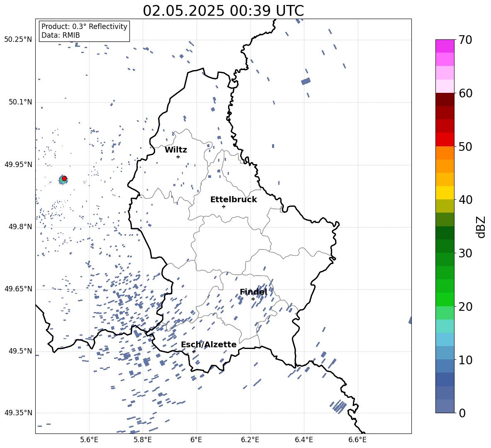Click the slate blue bottom swatch above 0 dBZ
Screen dimensions: 491x448
445,406
